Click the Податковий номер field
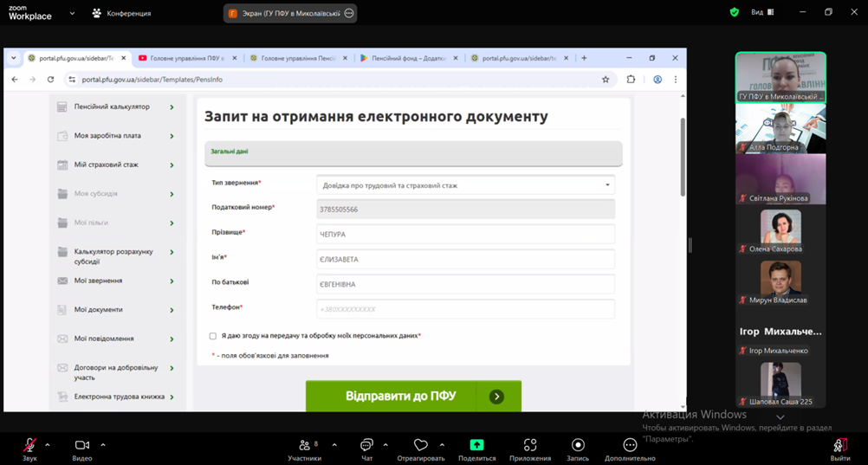This screenshot has height=465, width=868. pyautogui.click(x=465, y=210)
